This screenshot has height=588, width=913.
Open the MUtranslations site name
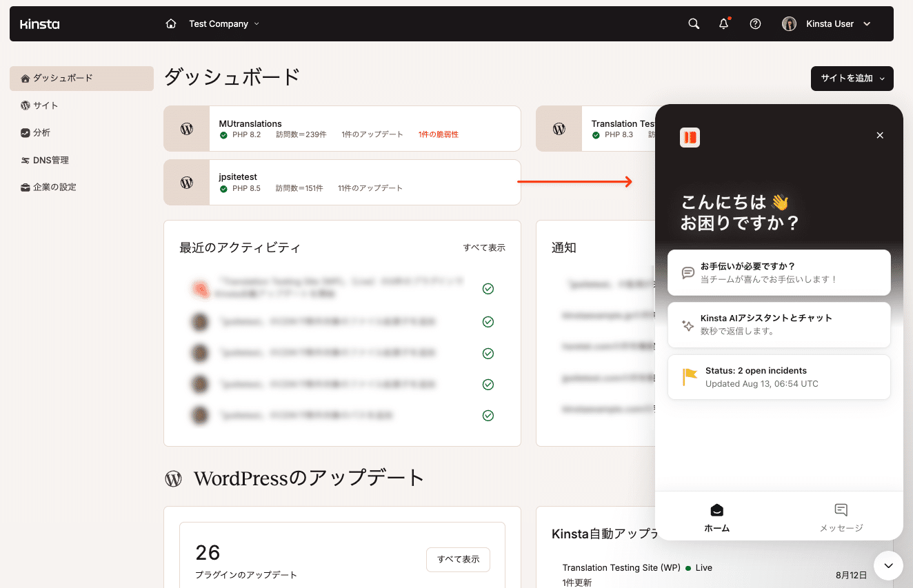point(250,123)
